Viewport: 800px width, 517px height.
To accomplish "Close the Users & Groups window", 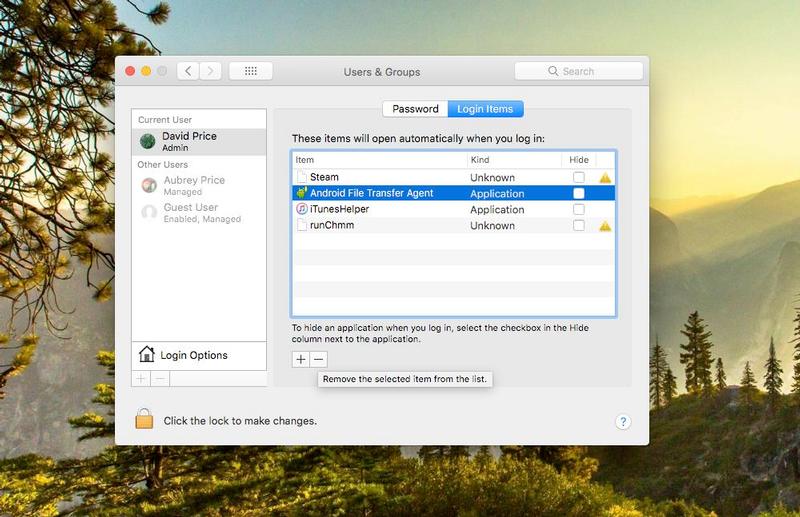I will [x=130, y=71].
